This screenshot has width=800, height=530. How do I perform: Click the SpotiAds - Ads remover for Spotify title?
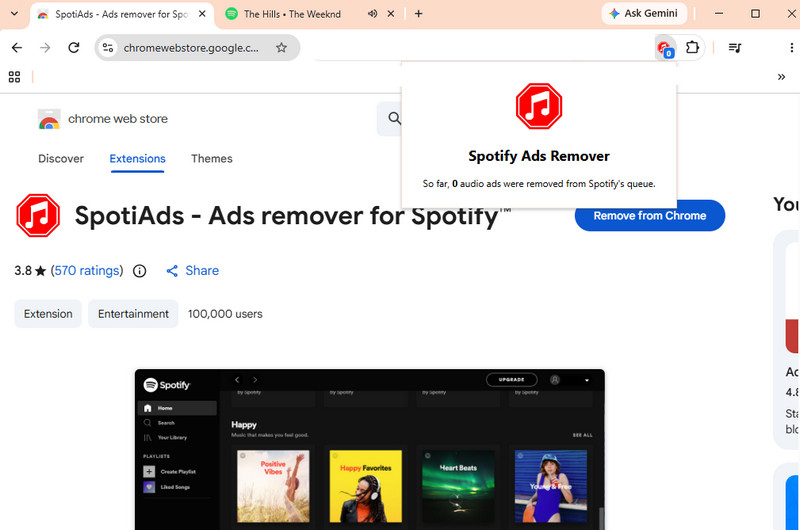click(x=292, y=216)
